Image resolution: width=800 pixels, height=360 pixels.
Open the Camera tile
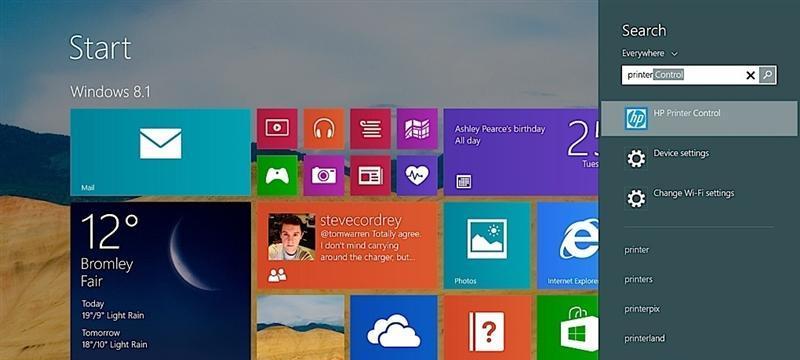click(324, 175)
